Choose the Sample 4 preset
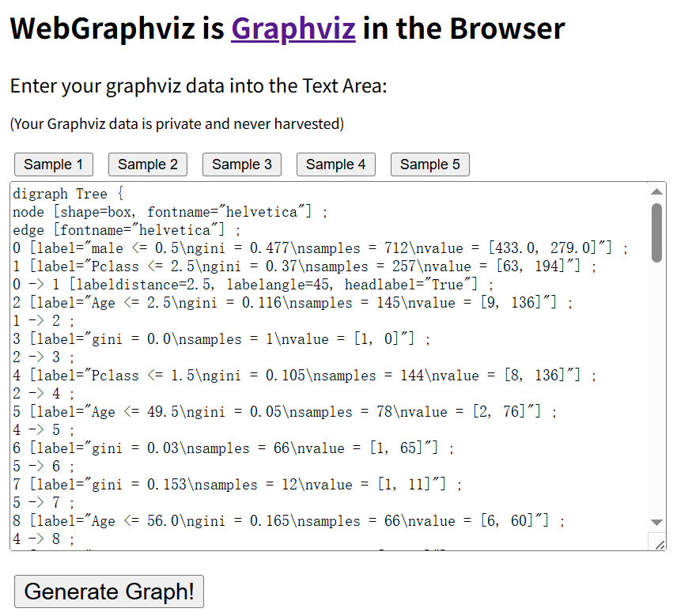The image size is (692, 616). (x=336, y=164)
